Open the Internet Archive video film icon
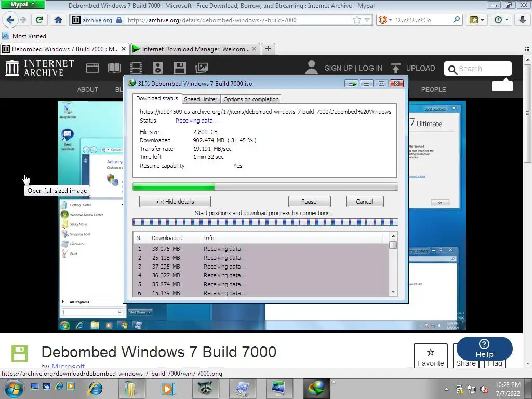 point(136,68)
